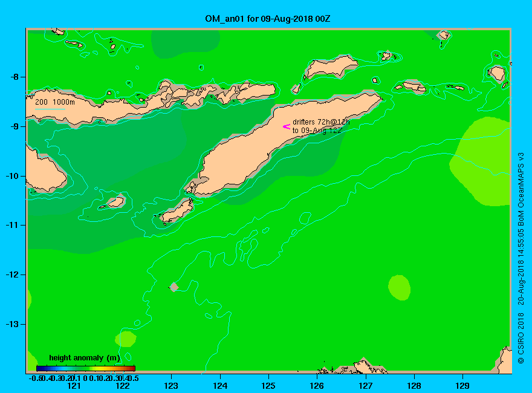Click the colorbar tick label 0.5 at right end

(134, 378)
